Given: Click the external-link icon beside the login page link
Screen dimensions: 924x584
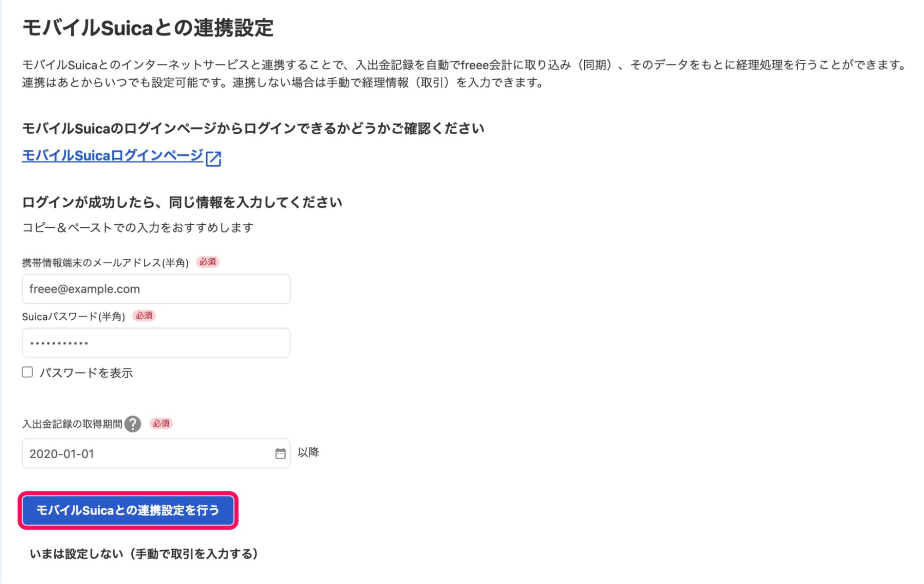Looking at the screenshot, I should (x=213, y=158).
